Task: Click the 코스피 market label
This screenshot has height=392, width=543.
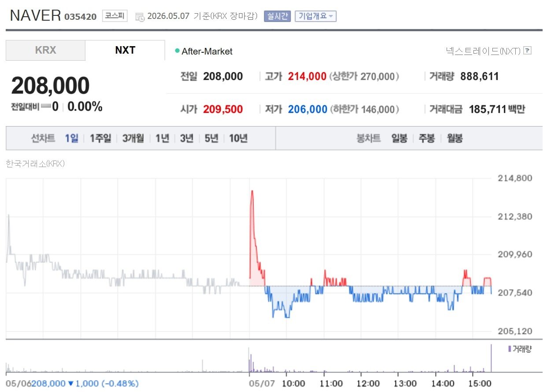Action: point(115,16)
